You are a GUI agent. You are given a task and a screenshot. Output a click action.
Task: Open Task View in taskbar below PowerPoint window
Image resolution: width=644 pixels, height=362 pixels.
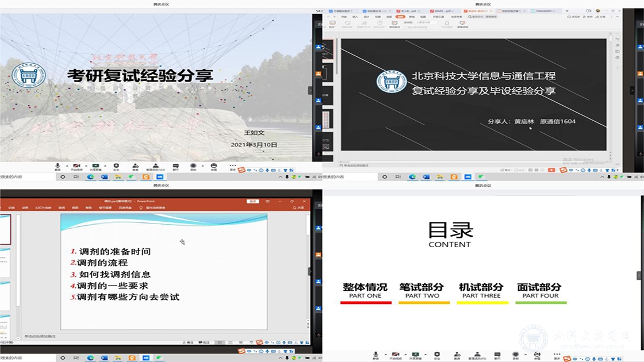click(x=76, y=358)
